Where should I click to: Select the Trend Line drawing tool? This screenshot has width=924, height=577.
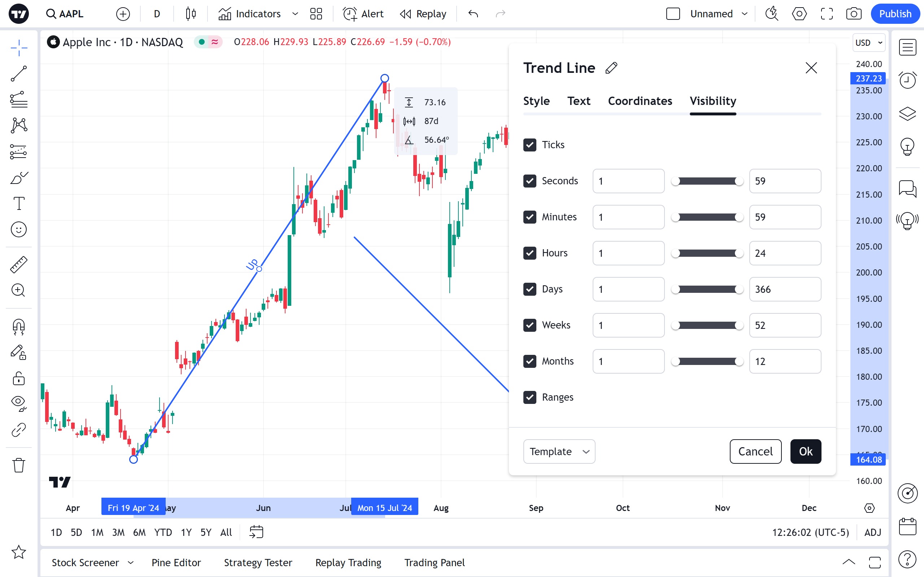19,73
